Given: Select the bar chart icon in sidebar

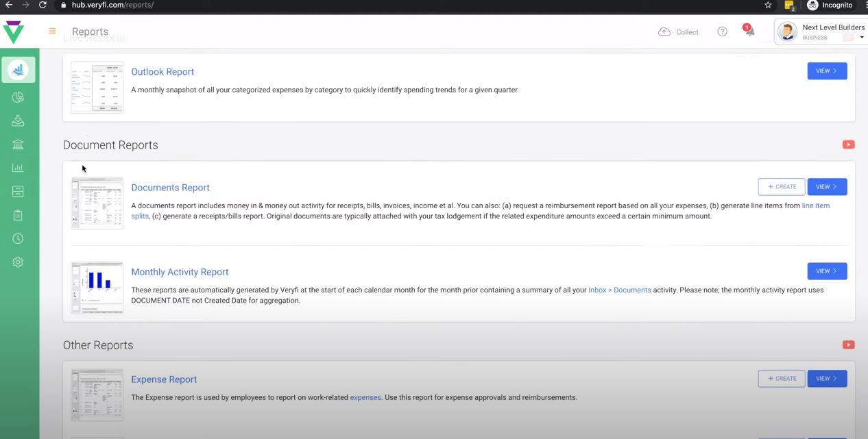Looking at the screenshot, I should (x=18, y=168).
